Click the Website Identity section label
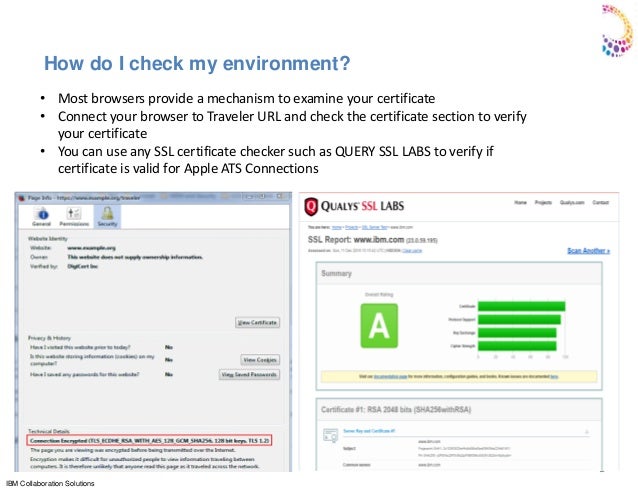Viewport: 638px width, 493px height. click(x=48, y=239)
